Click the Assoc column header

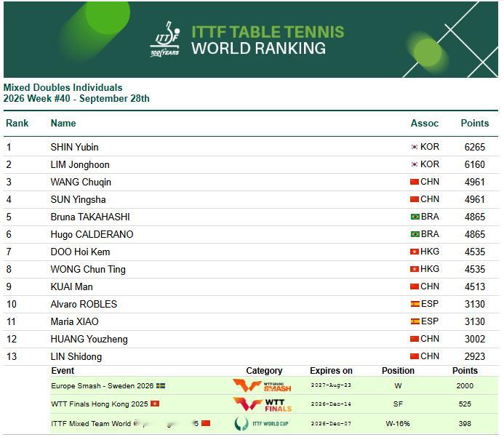coord(425,123)
